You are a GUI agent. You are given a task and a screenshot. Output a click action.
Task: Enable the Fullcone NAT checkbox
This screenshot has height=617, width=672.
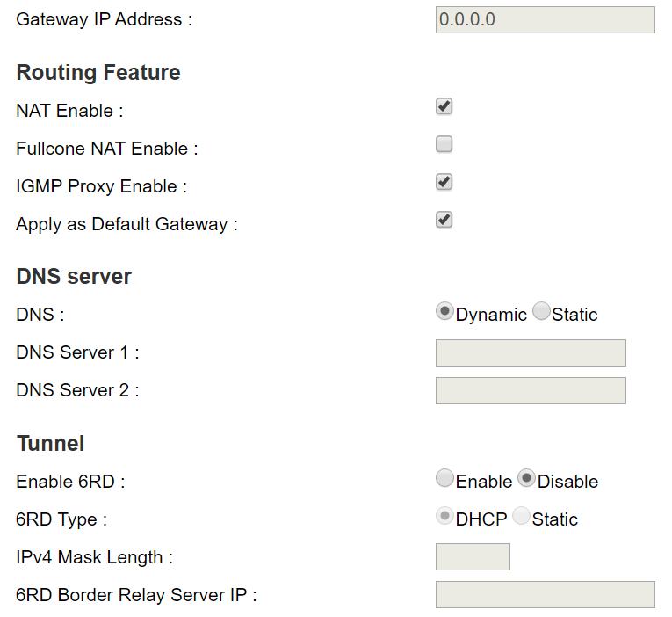pyautogui.click(x=444, y=145)
